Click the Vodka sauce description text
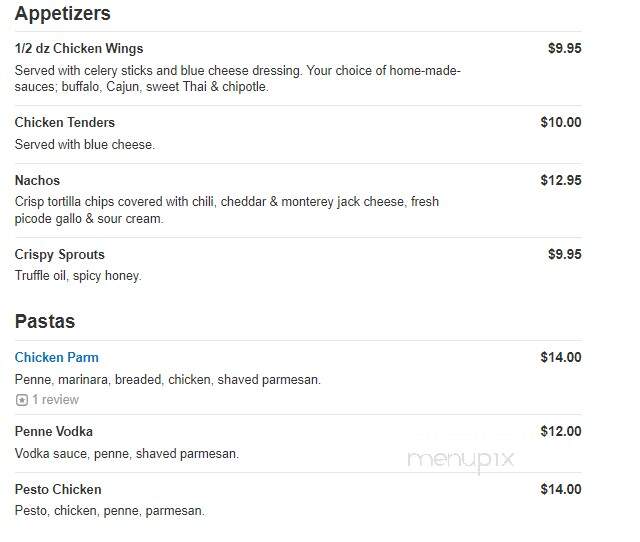The image size is (640, 542). (127, 454)
